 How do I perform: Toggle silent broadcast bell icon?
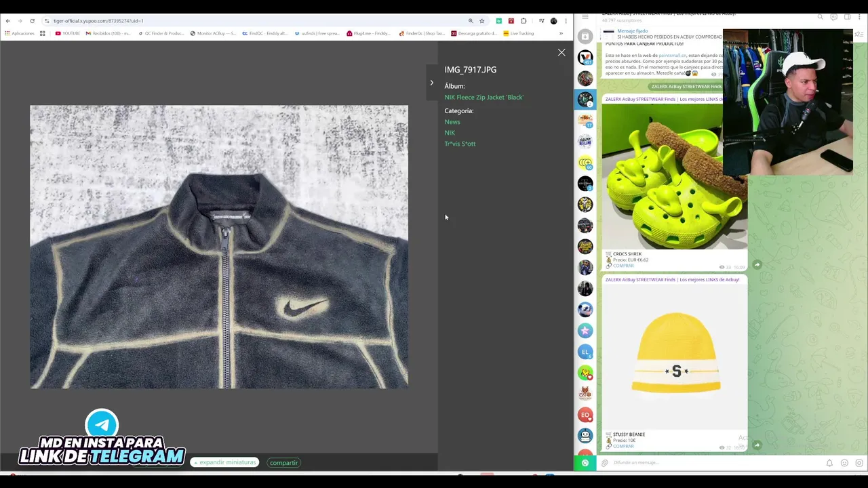click(829, 463)
